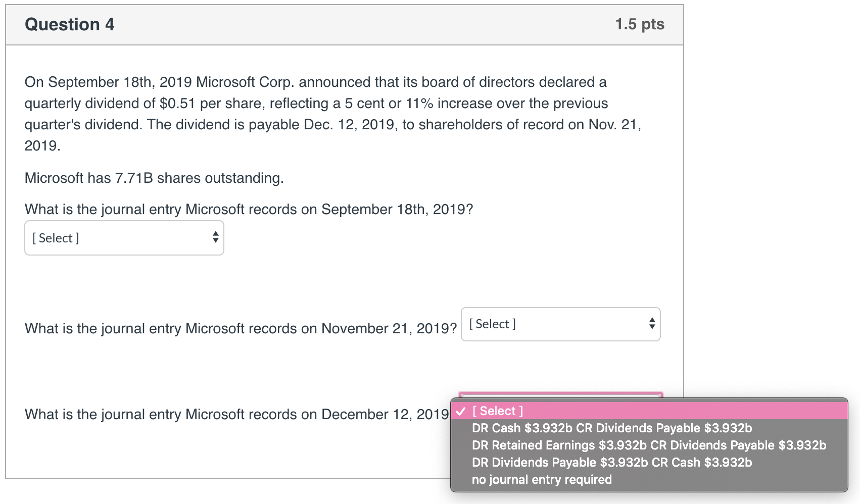
Task: Open the November 21 journal entry dropdown
Action: pyautogui.click(x=560, y=324)
